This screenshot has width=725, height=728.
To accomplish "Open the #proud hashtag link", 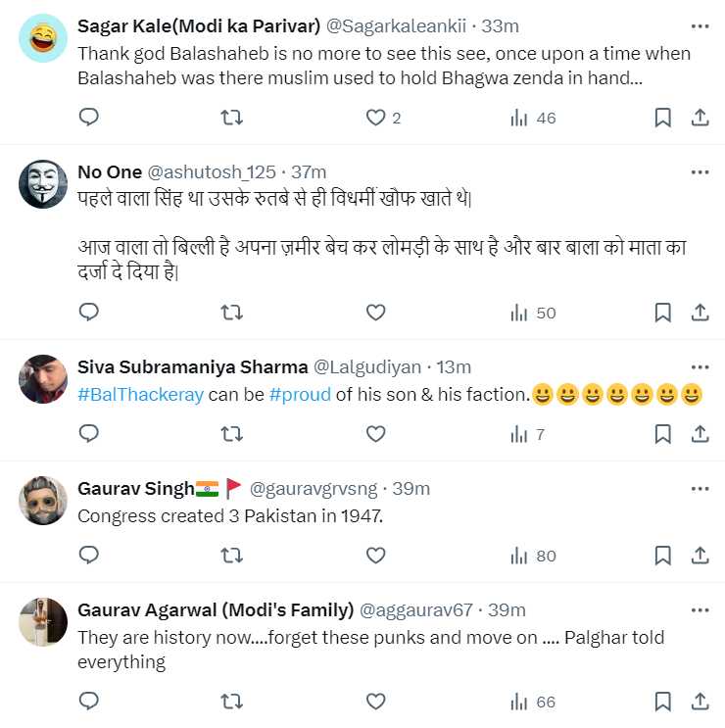I will [300, 394].
